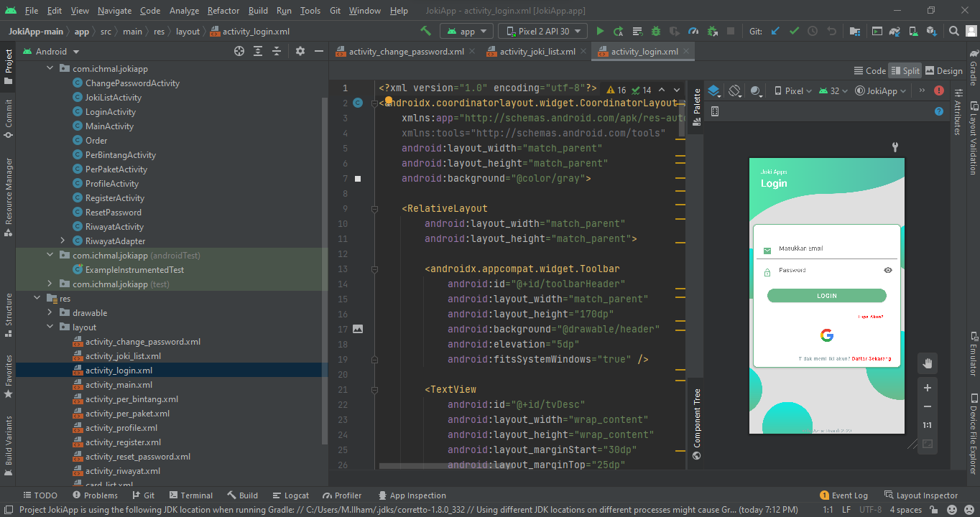This screenshot has height=517, width=980.
Task: Open the Android Profiler gauge icon
Action: [x=693, y=32]
